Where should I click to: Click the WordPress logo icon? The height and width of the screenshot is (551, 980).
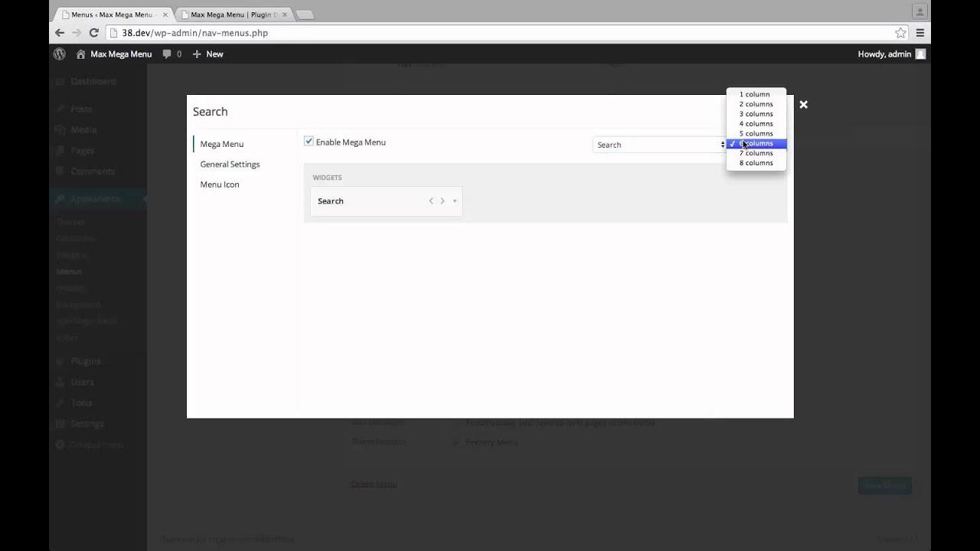[60, 54]
